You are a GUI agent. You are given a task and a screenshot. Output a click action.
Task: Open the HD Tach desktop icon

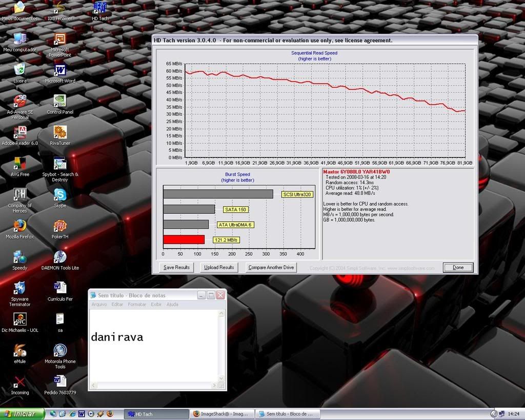click(x=100, y=8)
